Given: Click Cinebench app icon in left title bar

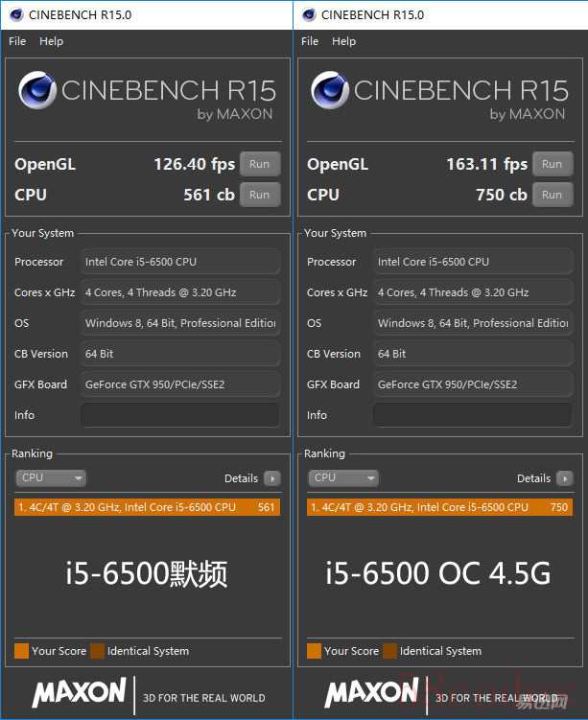Looking at the screenshot, I should coord(16,14).
